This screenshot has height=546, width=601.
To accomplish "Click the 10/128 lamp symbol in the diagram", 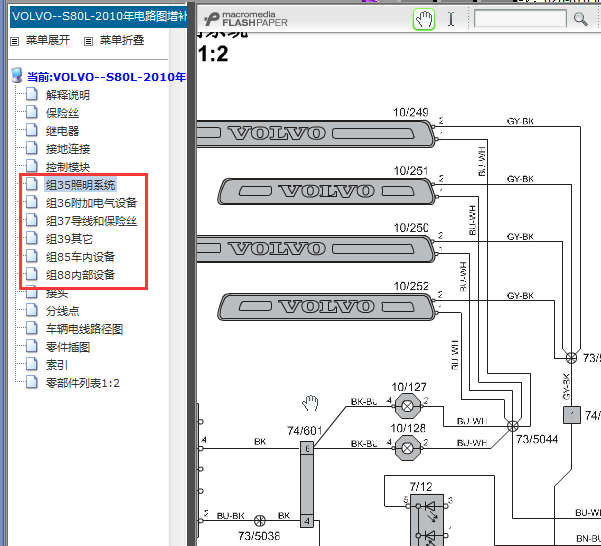I will coord(408,448).
